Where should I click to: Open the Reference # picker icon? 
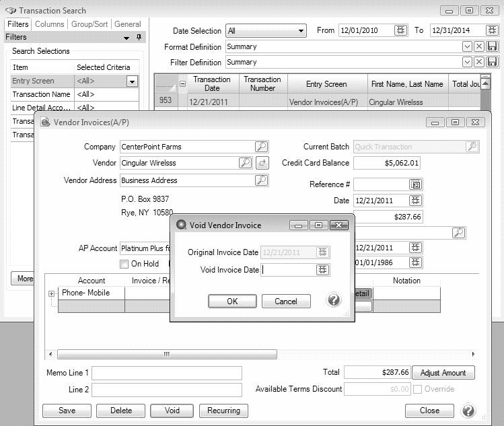416,184
